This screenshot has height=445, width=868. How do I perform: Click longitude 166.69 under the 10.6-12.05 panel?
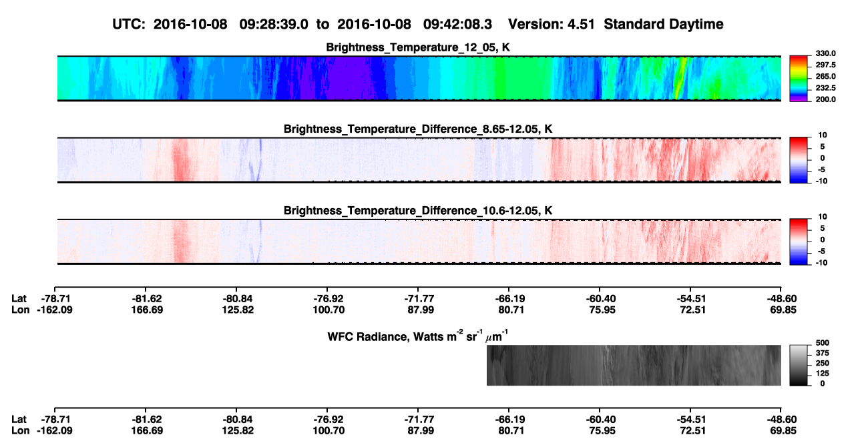pos(146,309)
